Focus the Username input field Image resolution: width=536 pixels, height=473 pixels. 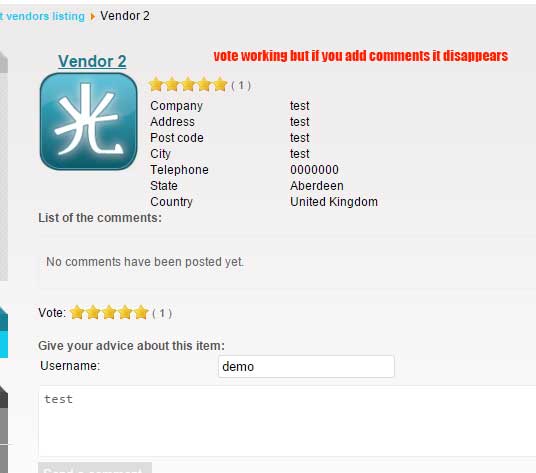[306, 366]
